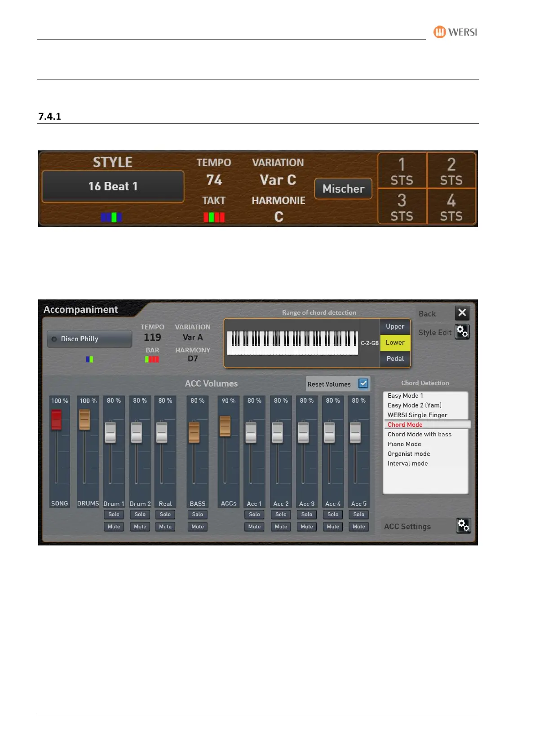Click the Var A variation display
Image resolution: width=535 pixels, height=756 pixels.
(x=193, y=337)
